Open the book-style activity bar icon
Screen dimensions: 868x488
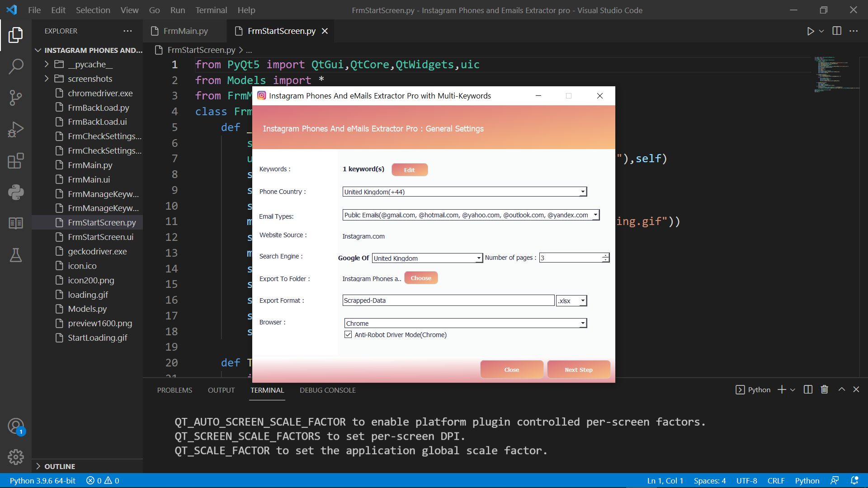pyautogui.click(x=16, y=223)
